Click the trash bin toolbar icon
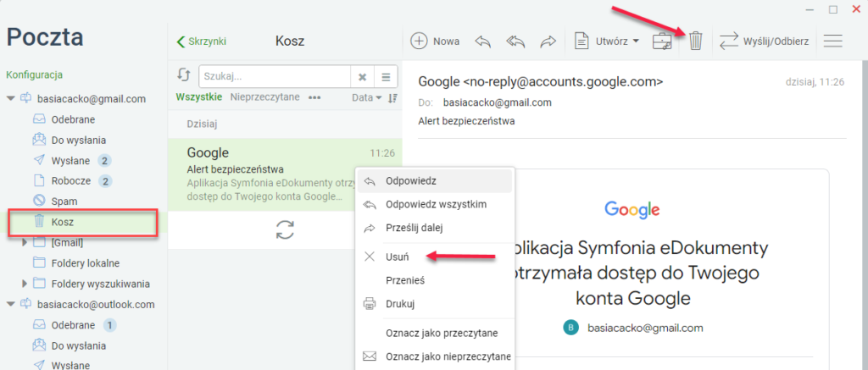This screenshot has height=370, width=868. pyautogui.click(x=696, y=41)
